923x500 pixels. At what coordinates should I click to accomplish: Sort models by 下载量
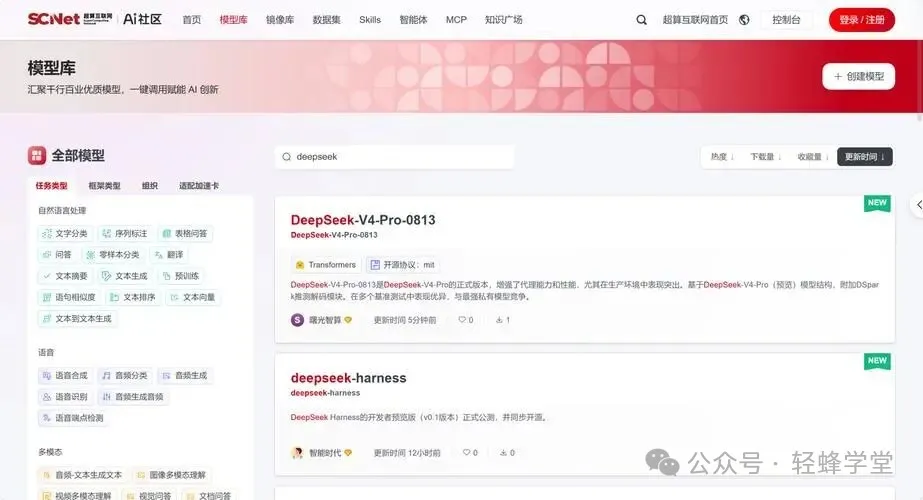[x=765, y=157]
